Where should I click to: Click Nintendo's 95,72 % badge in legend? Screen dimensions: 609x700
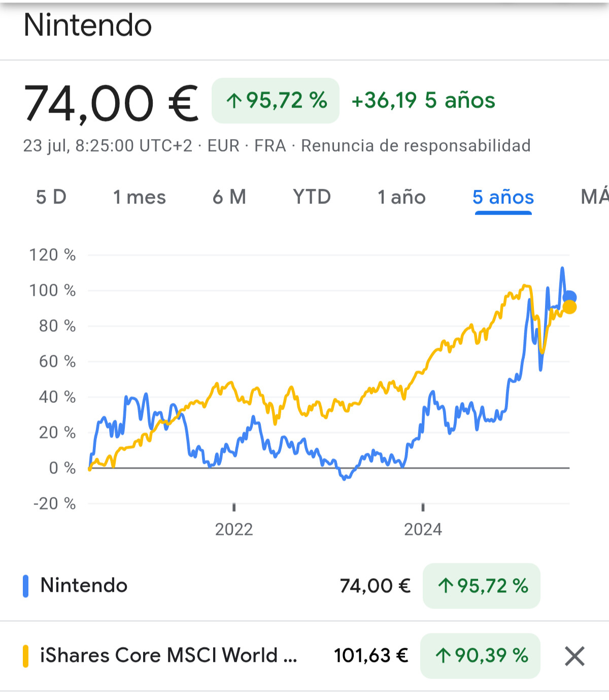click(x=482, y=586)
